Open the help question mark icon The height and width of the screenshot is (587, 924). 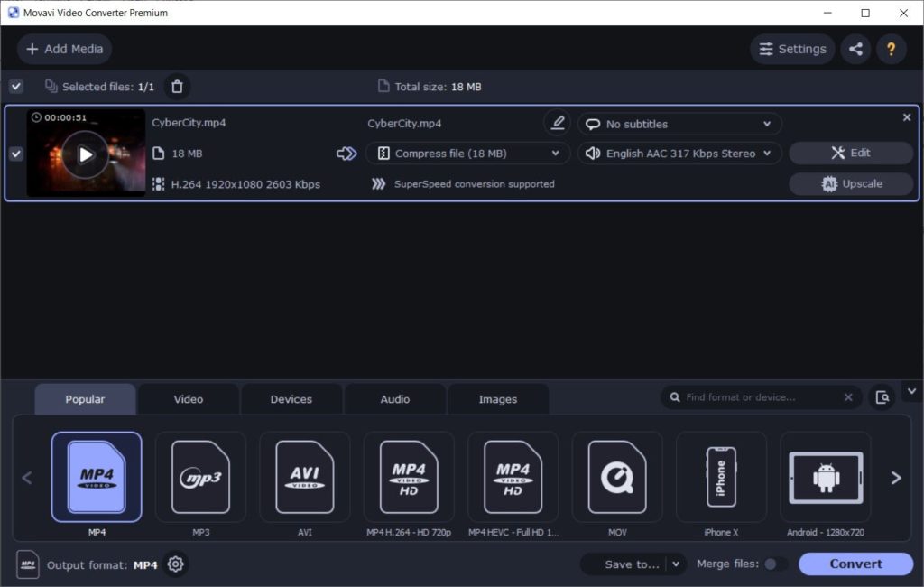pos(891,49)
